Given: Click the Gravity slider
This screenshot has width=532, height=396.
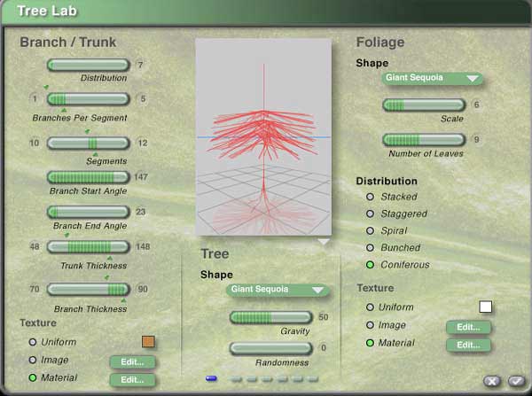Looking at the screenshot, I should [x=270, y=317].
